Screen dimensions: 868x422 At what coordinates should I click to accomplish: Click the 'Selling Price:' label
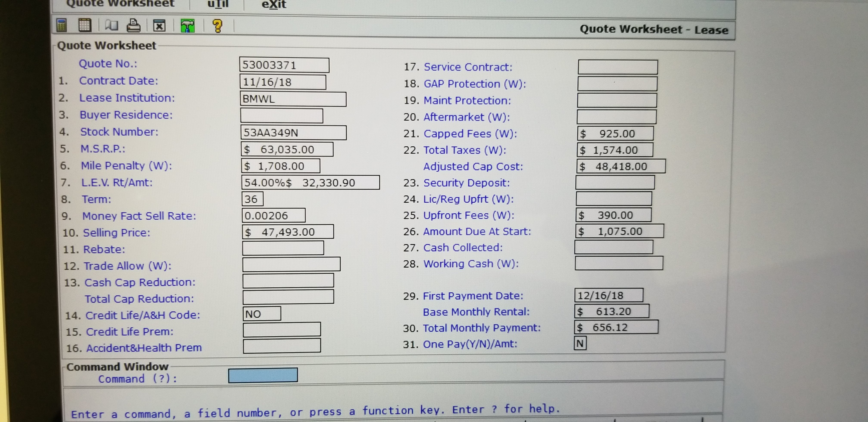[117, 233]
